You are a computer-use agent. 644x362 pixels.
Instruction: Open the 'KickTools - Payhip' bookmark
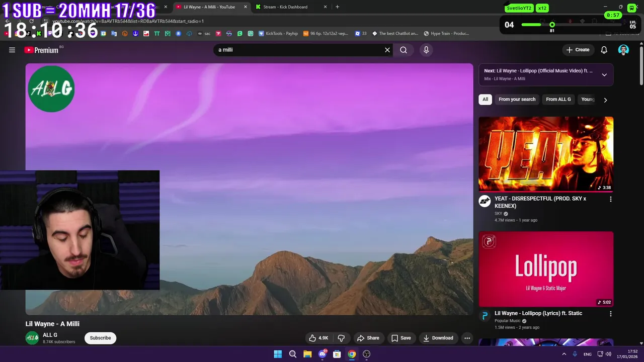point(278,34)
